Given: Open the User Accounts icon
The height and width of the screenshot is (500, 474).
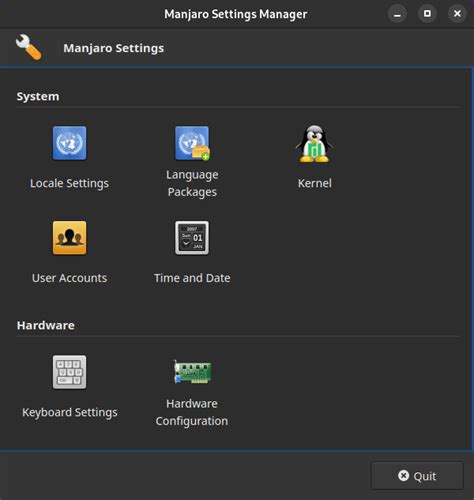Looking at the screenshot, I should tap(69, 238).
